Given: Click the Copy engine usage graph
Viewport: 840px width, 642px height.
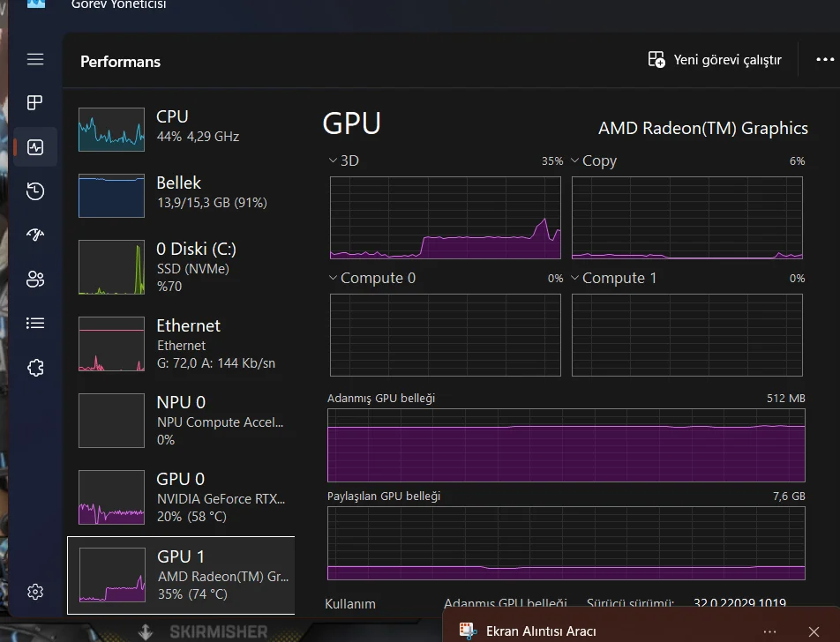Looking at the screenshot, I should [687, 218].
